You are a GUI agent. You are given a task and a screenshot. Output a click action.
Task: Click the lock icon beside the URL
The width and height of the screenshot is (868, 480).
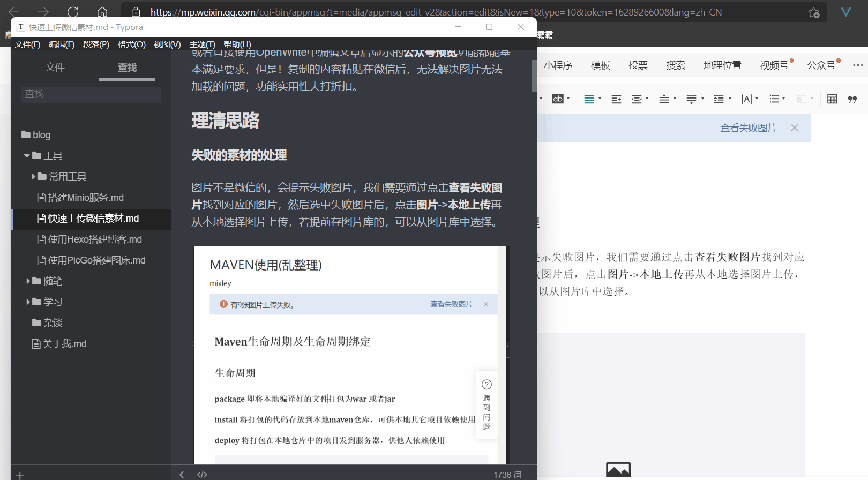[136, 12]
